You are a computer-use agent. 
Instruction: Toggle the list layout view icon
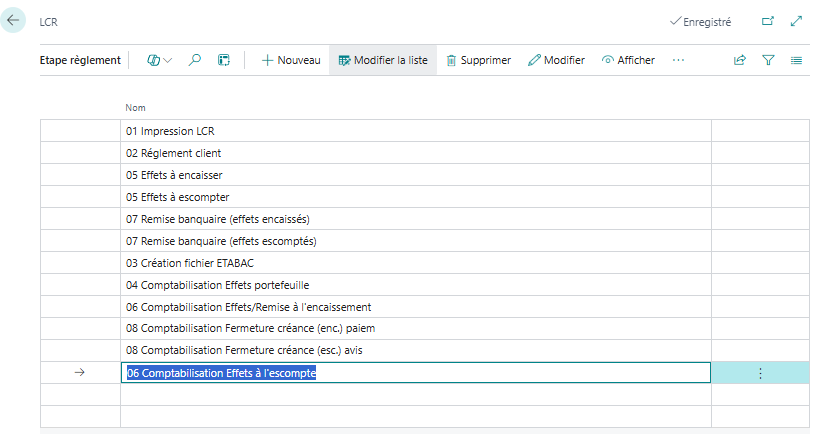(796, 60)
